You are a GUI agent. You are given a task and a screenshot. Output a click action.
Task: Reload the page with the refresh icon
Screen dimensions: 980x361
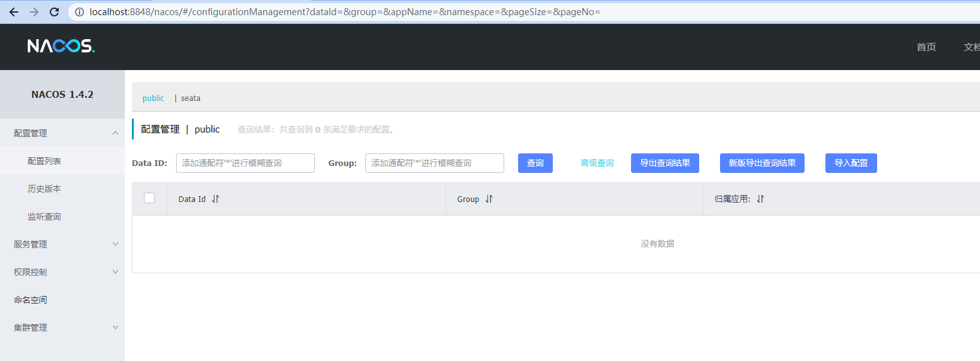[54, 12]
